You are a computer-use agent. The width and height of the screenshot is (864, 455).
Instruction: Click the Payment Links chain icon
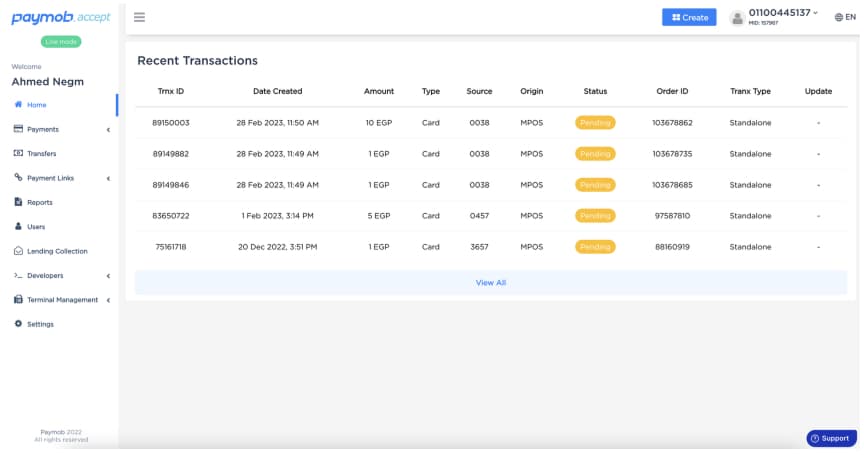18,177
